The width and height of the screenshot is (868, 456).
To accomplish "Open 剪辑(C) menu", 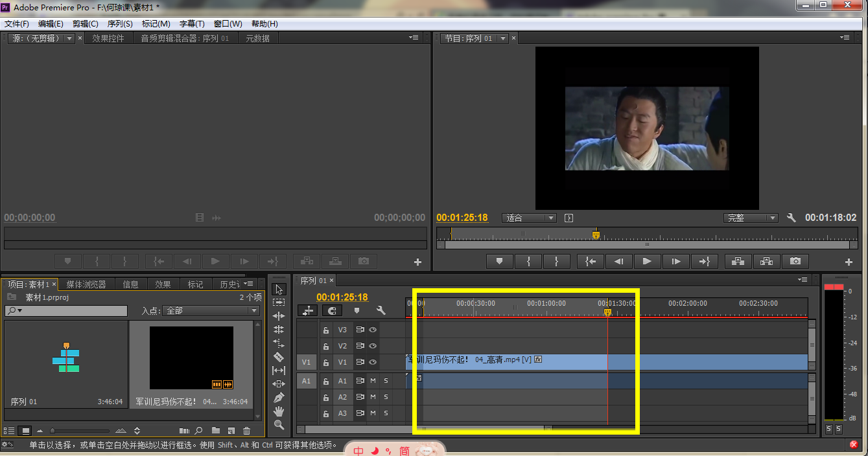I will point(85,24).
